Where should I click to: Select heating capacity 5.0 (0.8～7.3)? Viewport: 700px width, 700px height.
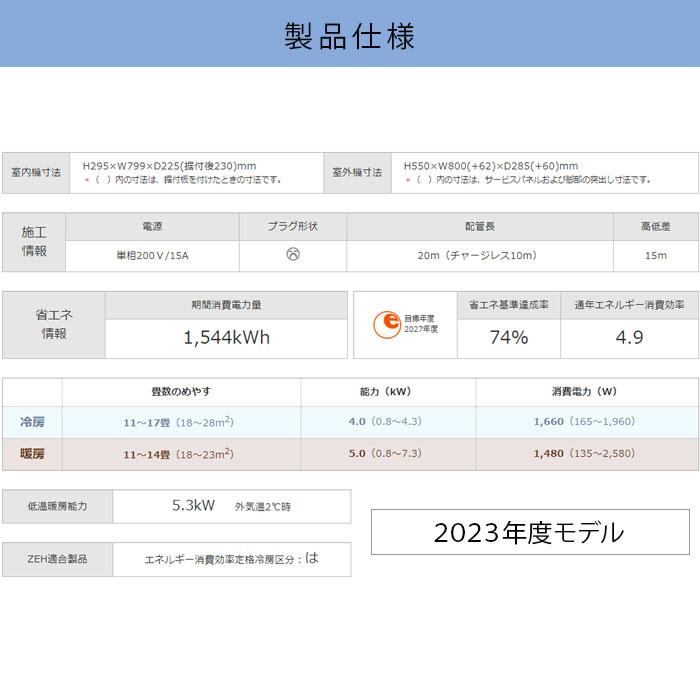pos(385,454)
